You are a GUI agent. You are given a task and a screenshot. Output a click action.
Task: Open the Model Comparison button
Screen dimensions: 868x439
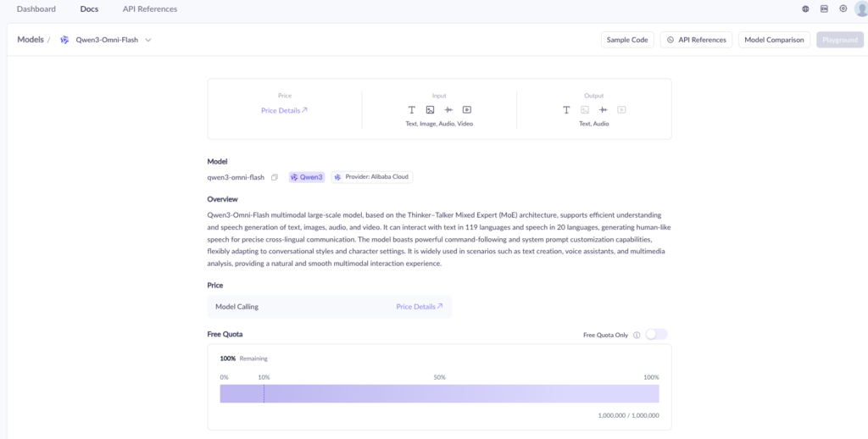774,40
